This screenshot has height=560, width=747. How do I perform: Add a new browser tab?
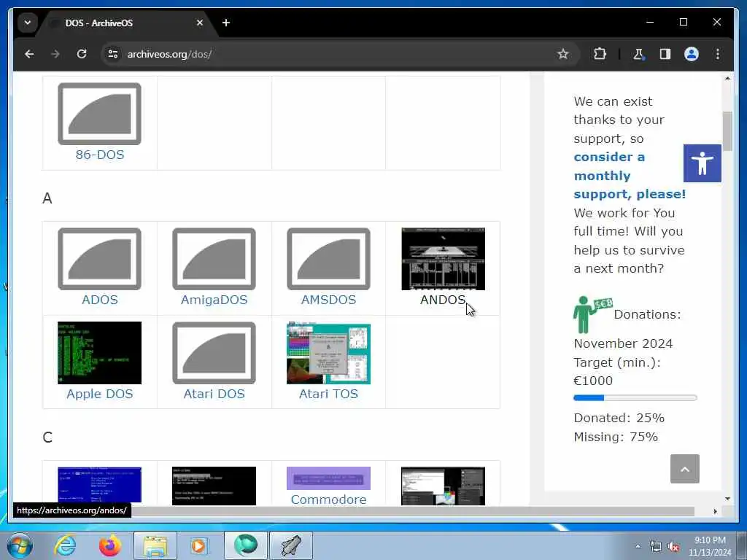point(226,23)
